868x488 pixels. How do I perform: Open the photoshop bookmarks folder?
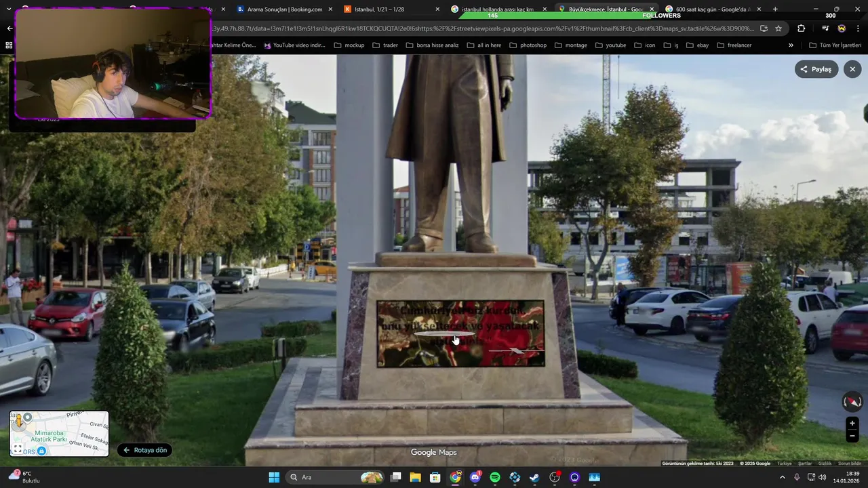pos(528,45)
